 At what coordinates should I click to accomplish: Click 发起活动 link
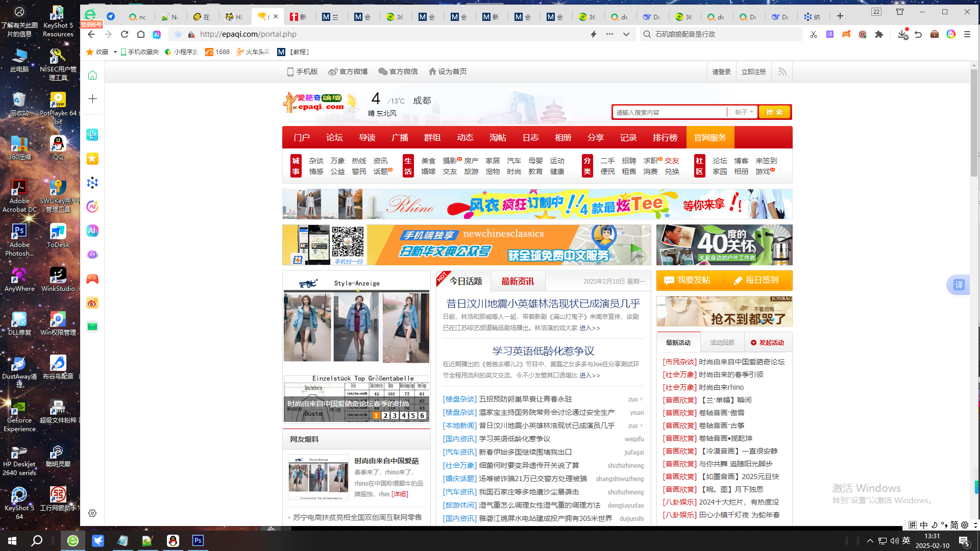click(x=767, y=342)
